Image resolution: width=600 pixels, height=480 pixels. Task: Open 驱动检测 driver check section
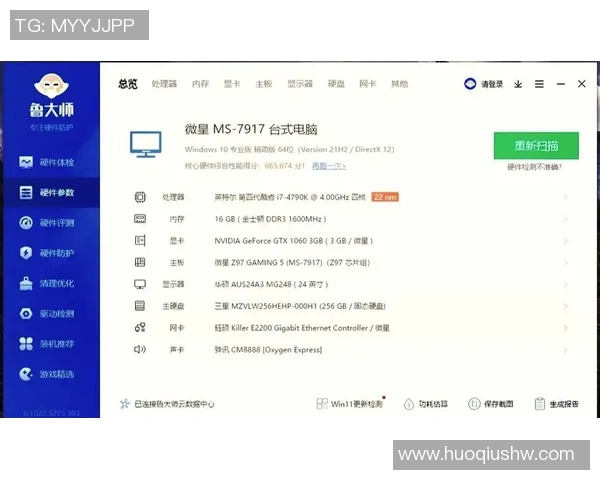pos(46,313)
